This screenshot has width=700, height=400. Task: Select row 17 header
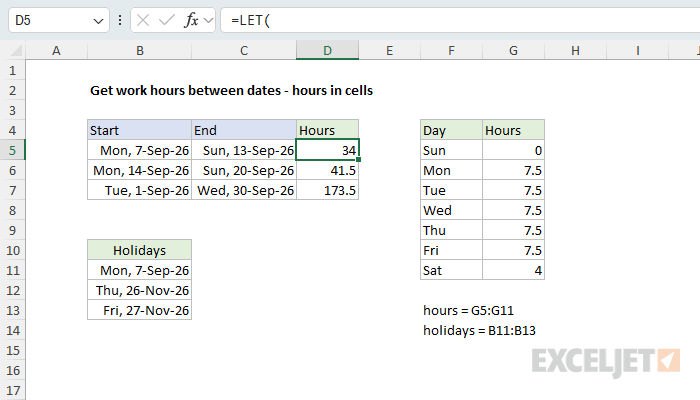click(x=12, y=390)
